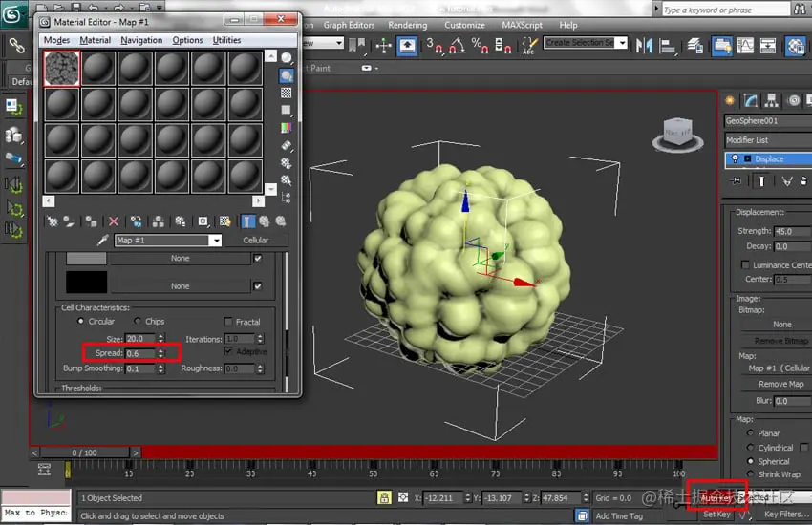
Task: Click the Size spinner arrows
Action: 160,338
